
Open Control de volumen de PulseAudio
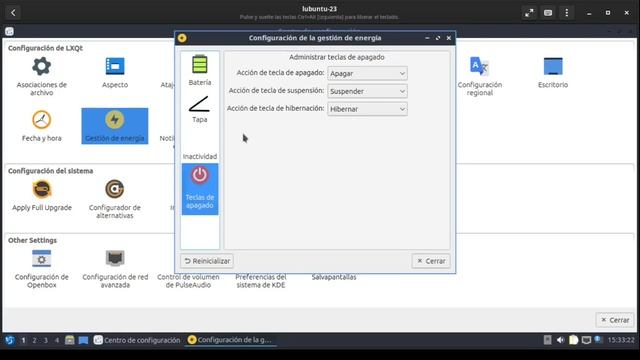click(188, 281)
